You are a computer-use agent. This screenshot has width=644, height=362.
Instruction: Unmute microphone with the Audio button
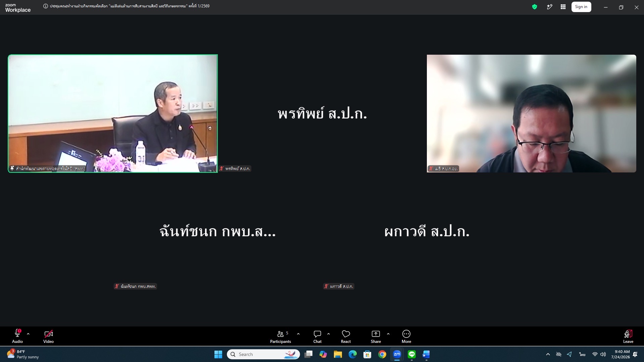pyautogui.click(x=17, y=337)
